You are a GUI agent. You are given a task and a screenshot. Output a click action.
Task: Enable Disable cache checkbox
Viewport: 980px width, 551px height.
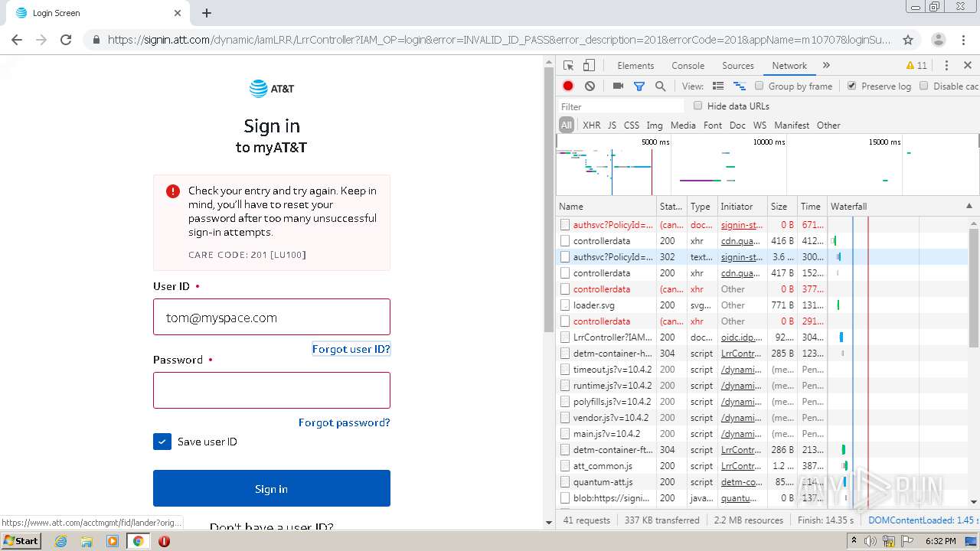click(924, 86)
